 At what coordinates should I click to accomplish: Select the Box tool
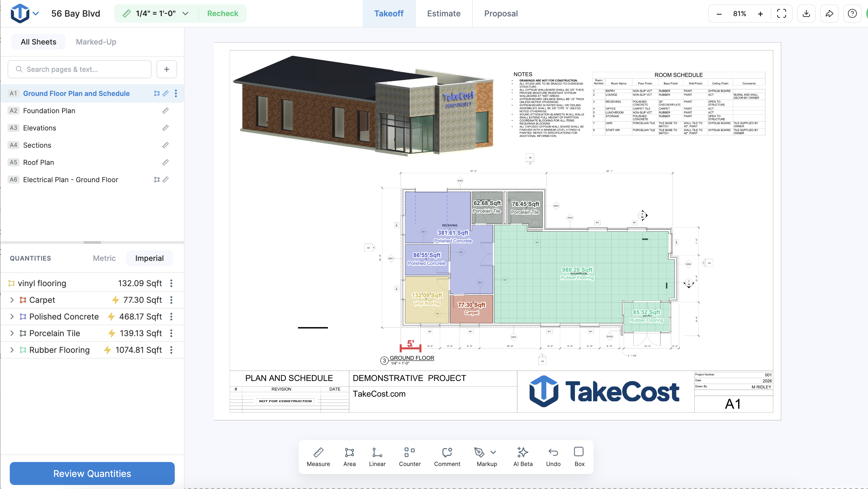pyautogui.click(x=579, y=457)
